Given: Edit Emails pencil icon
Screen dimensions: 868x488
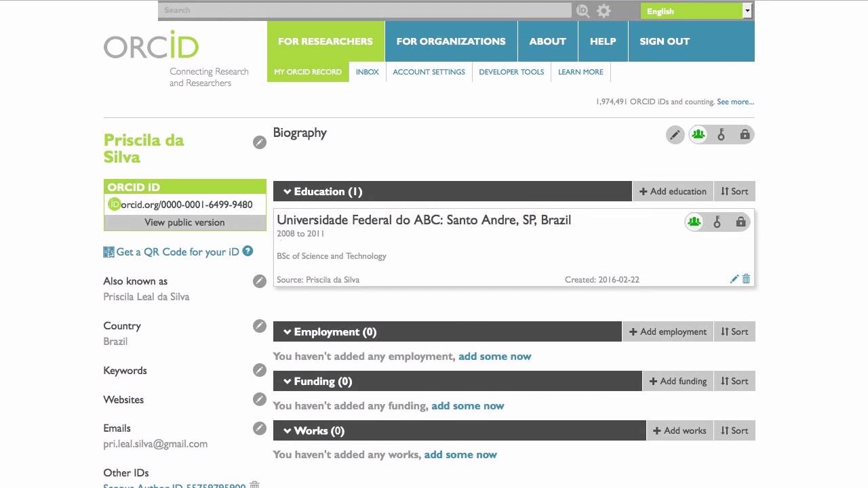Looking at the screenshot, I should [260, 428].
